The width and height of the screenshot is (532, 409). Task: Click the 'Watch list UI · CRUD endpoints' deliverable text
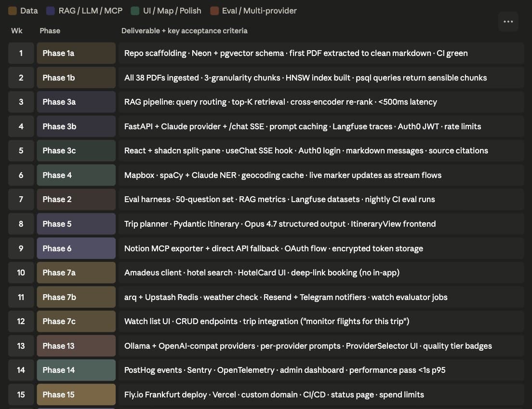(266, 321)
